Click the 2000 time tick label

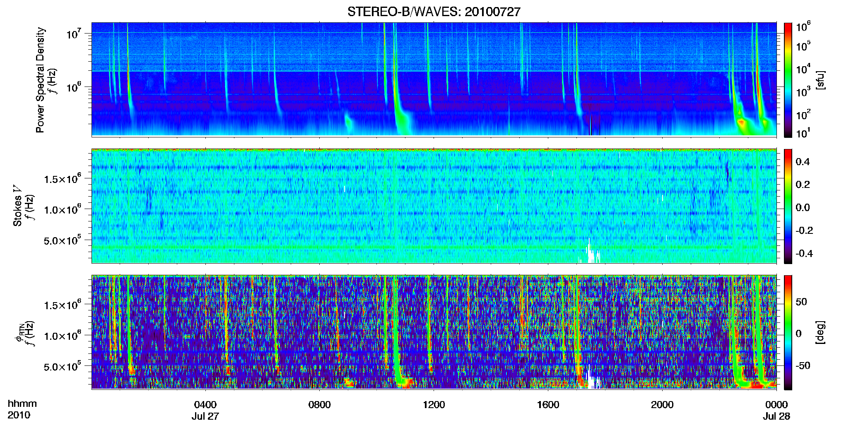pos(662,404)
